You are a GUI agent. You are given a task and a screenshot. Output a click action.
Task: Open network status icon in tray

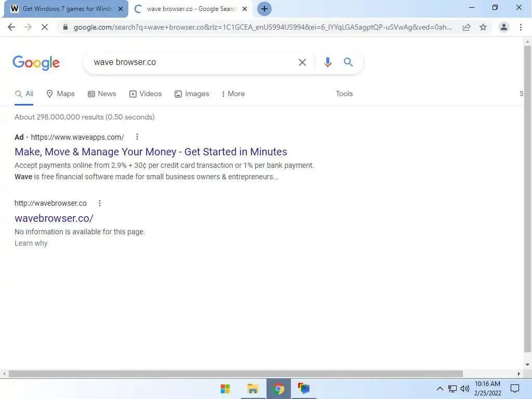point(453,389)
